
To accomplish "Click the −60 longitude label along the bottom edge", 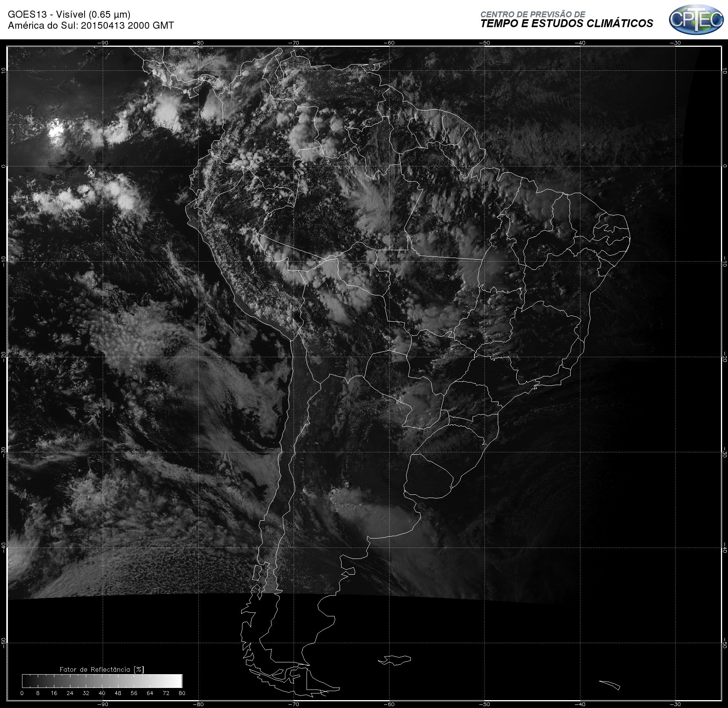I will (389, 704).
